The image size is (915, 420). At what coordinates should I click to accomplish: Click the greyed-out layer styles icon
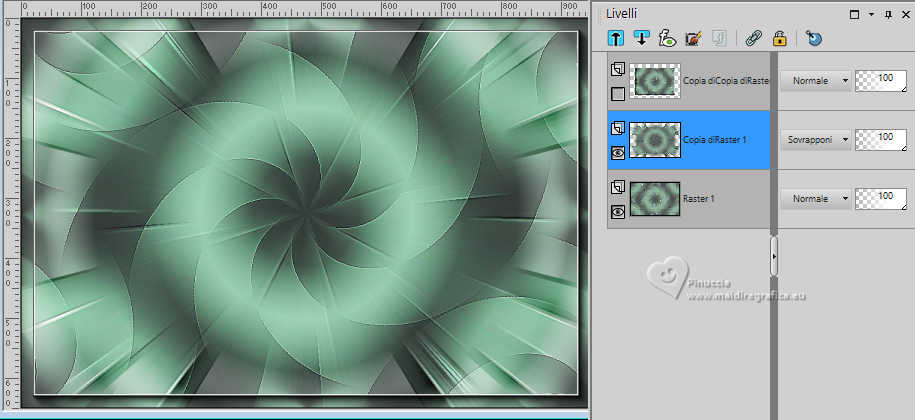point(719,38)
